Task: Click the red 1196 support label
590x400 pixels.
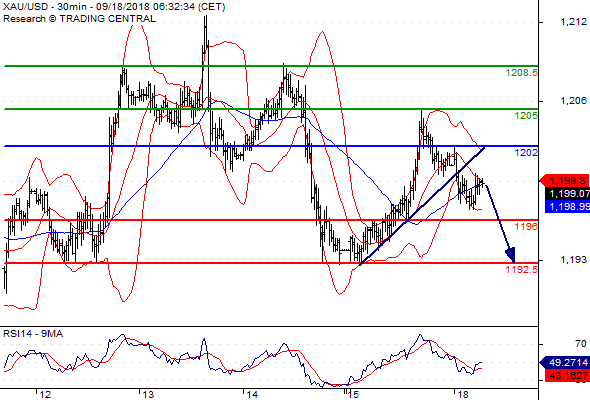Action: [526, 227]
